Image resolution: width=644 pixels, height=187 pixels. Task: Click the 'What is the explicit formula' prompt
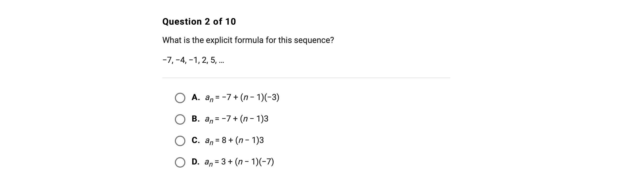click(x=248, y=40)
